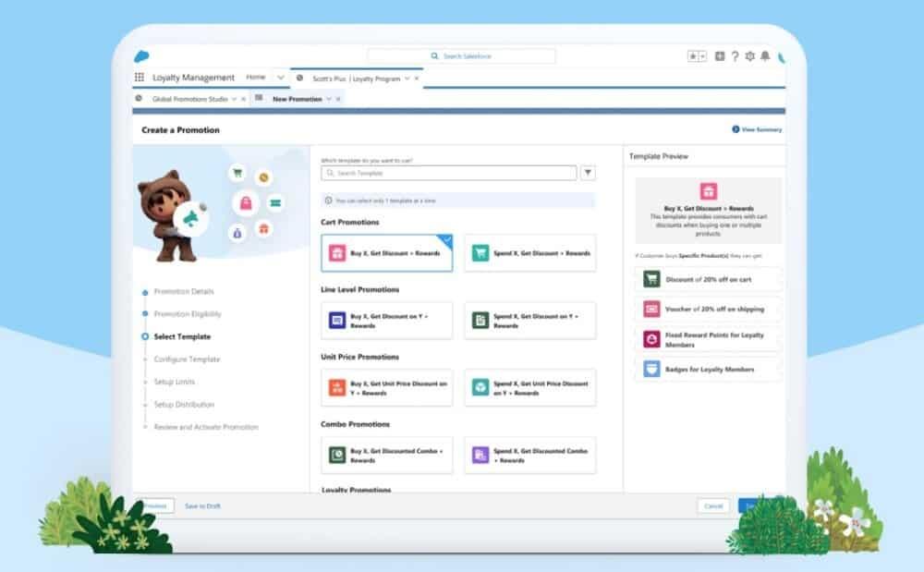Expand the favorites list dropdown arrow
The width and height of the screenshot is (924, 572).
point(702,56)
